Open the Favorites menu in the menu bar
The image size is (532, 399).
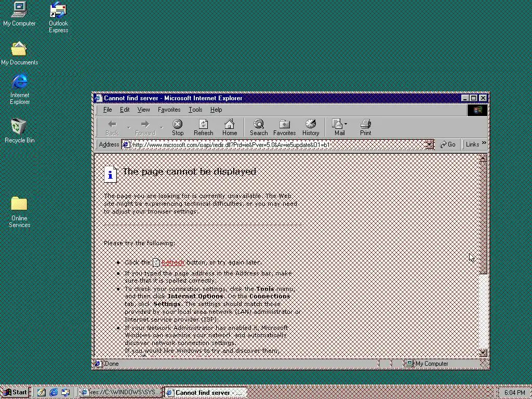(169, 110)
